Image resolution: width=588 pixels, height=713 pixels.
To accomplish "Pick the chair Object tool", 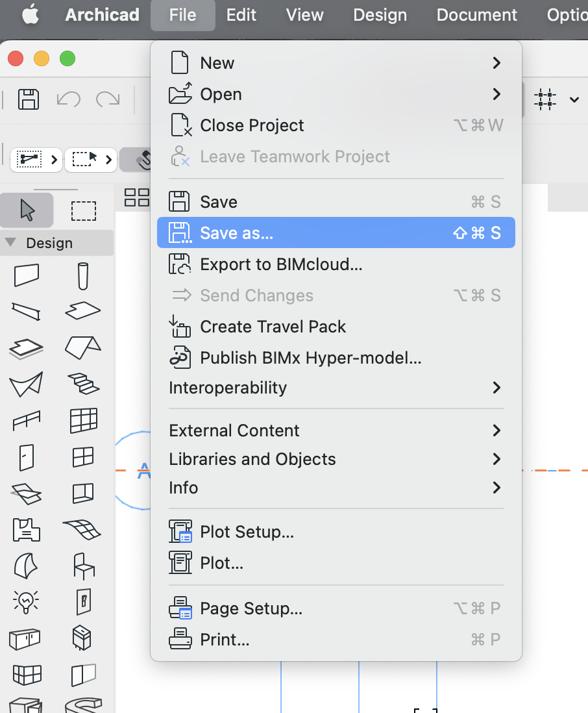I will pos(83,565).
